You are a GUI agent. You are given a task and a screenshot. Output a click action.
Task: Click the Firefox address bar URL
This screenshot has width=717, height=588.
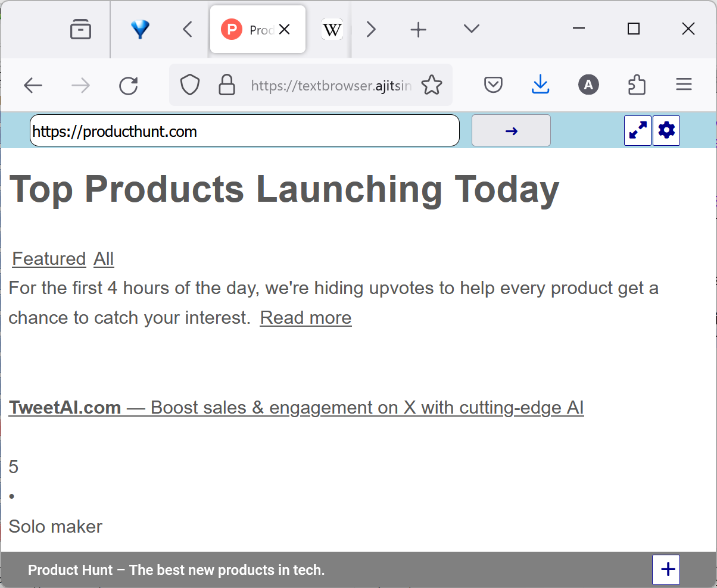[331, 86]
